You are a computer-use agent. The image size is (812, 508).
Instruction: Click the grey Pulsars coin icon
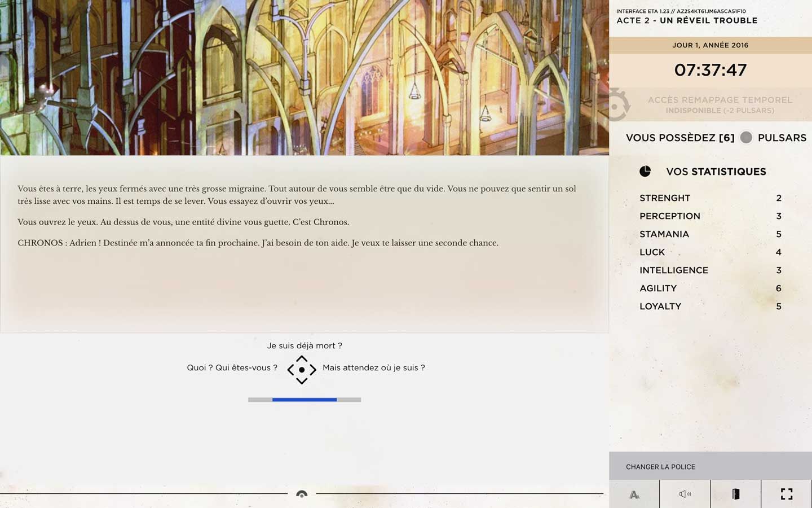(746, 137)
